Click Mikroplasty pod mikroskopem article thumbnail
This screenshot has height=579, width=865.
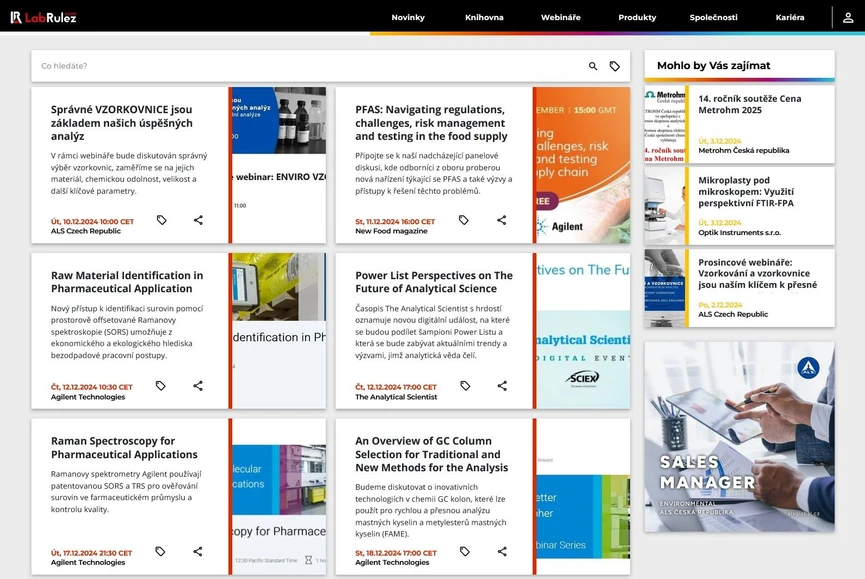tap(665, 206)
